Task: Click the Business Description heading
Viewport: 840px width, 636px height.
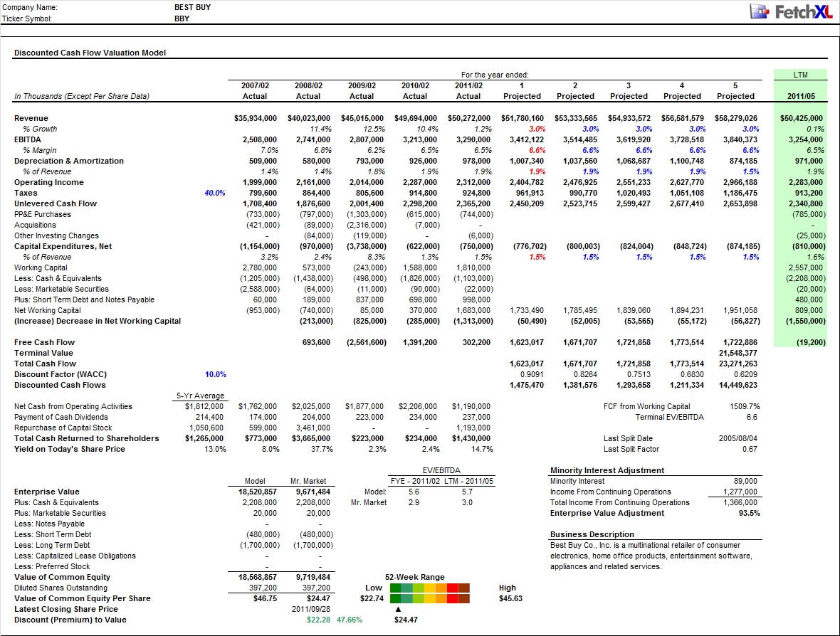Action: [592, 534]
